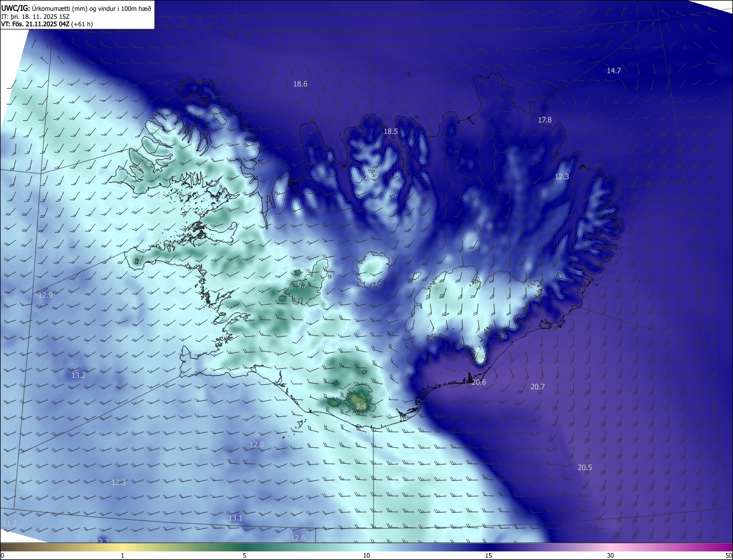Click the 30 tick label on the colorbar
The image size is (733, 560).
pos(610,555)
